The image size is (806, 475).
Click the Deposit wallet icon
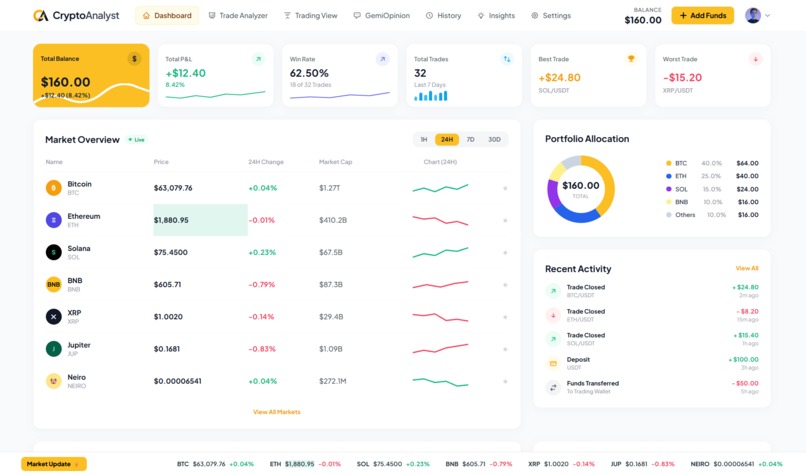(x=553, y=363)
